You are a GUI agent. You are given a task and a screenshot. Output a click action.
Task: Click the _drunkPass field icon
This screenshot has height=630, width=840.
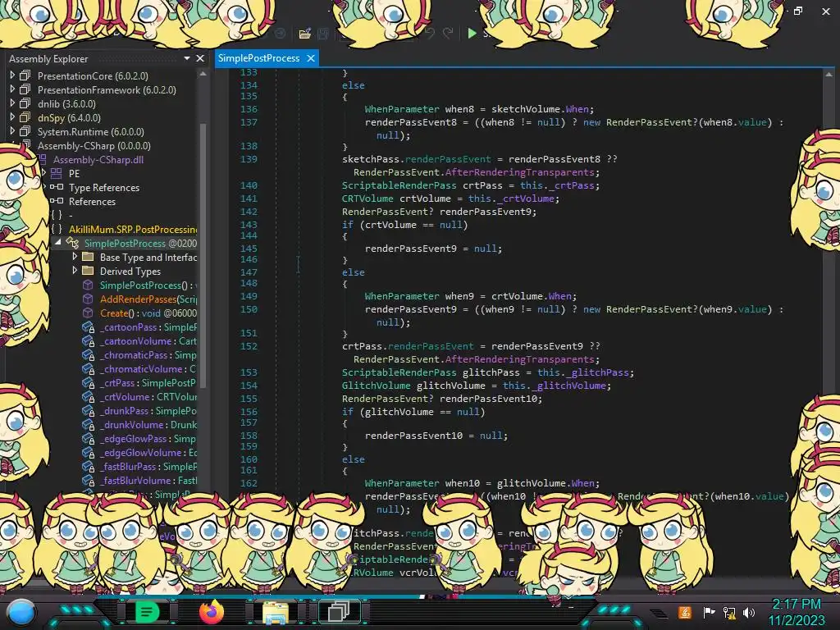88,410
